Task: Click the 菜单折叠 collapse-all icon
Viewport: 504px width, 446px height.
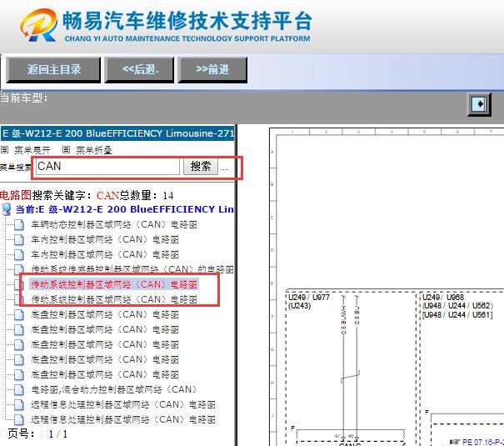Action: pos(66,150)
